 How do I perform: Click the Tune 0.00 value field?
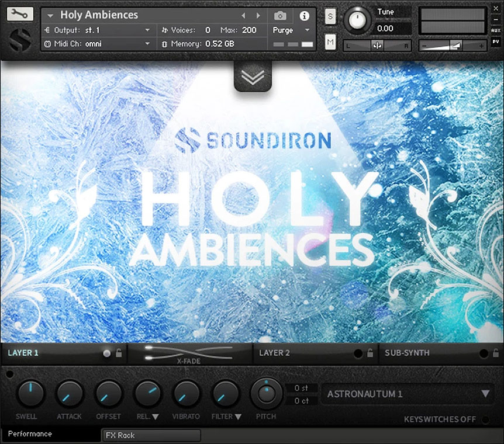point(392,29)
